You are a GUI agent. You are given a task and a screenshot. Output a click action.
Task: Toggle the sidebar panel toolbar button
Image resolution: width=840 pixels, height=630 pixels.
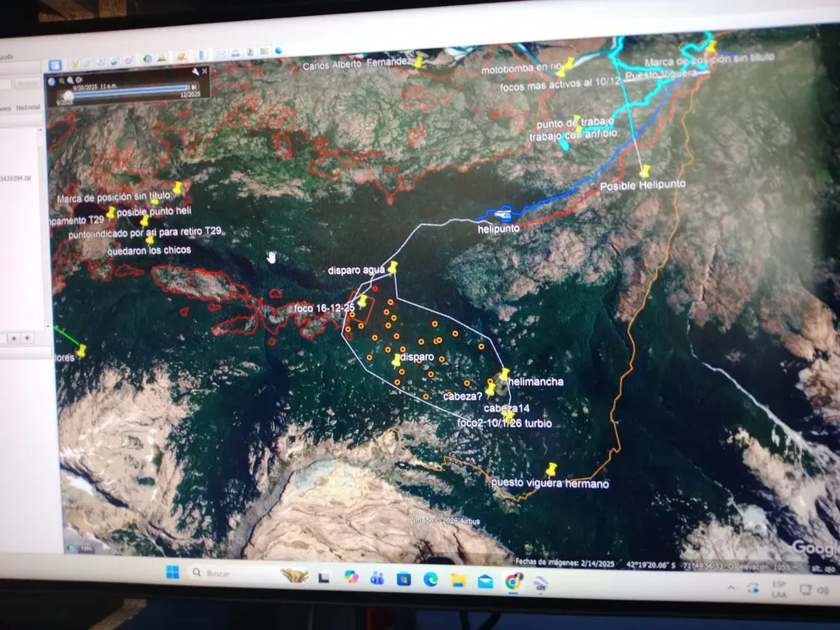point(55,66)
